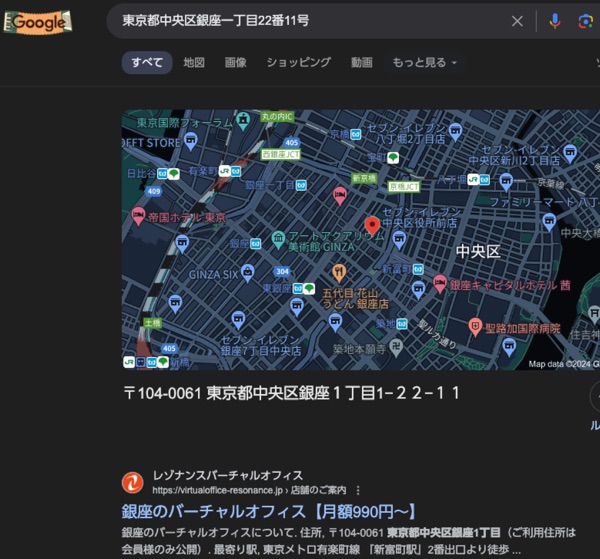
Task: Click 京橋 station icon
Action: click(356, 134)
